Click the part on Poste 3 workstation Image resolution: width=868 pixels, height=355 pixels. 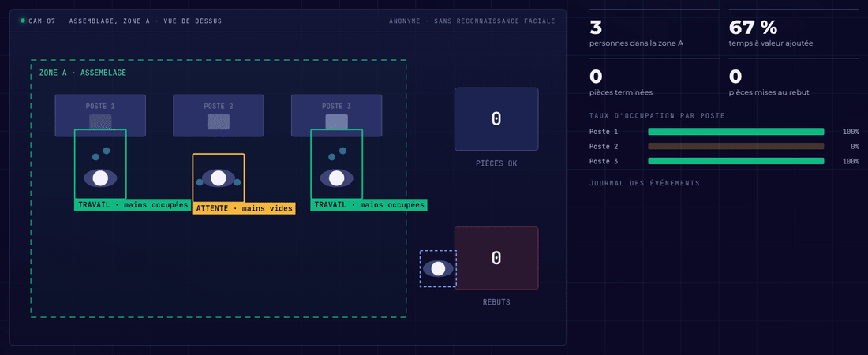click(x=337, y=121)
